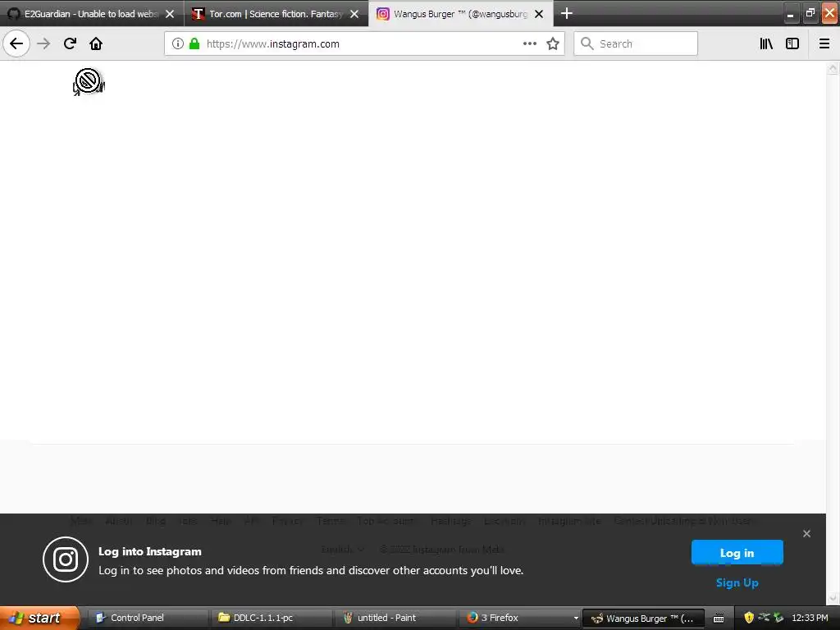Click the blocked image icon on the page
This screenshot has width=840, height=630.
point(89,81)
